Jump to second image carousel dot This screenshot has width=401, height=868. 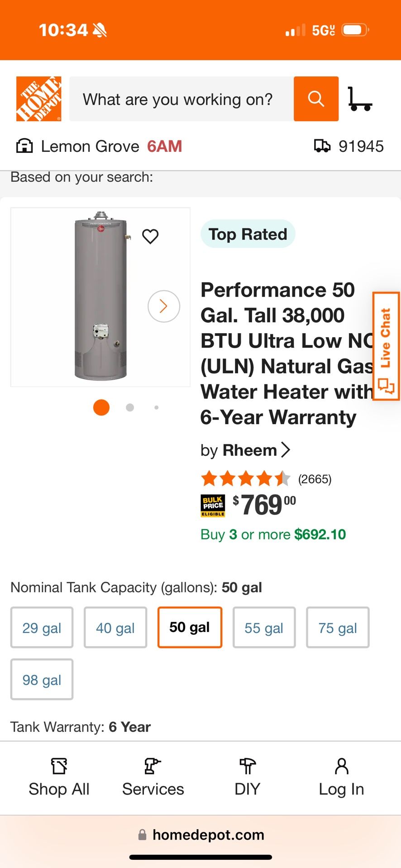(130, 407)
